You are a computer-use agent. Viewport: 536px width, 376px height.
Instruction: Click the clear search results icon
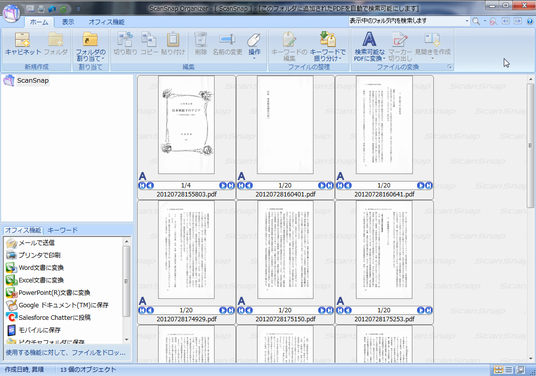pos(493,22)
